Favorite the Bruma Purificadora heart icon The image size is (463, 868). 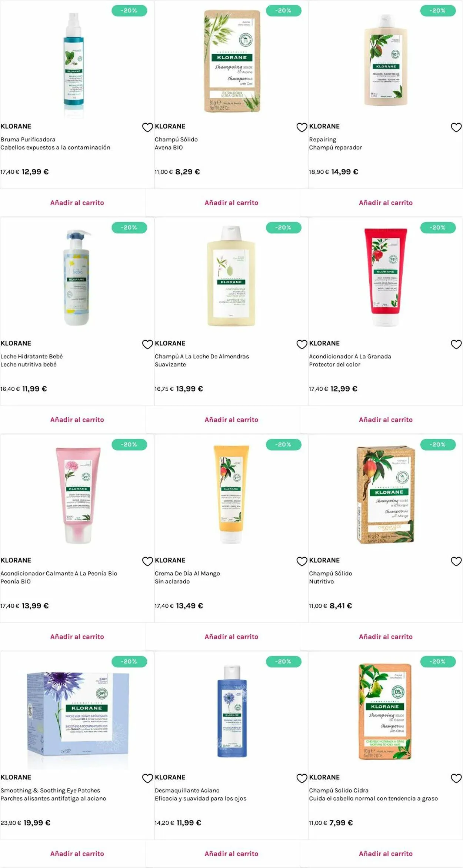click(x=147, y=127)
